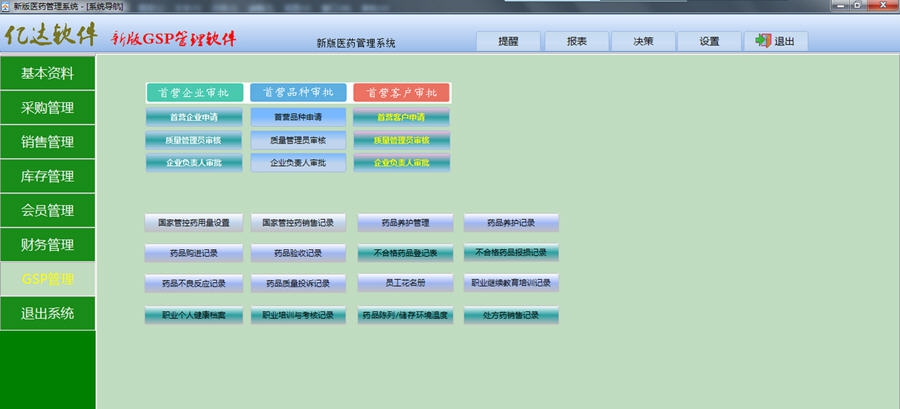Screen dimensions: 900x409
Task: Click the green exit-door icon beside 退出
Action: [x=763, y=40]
